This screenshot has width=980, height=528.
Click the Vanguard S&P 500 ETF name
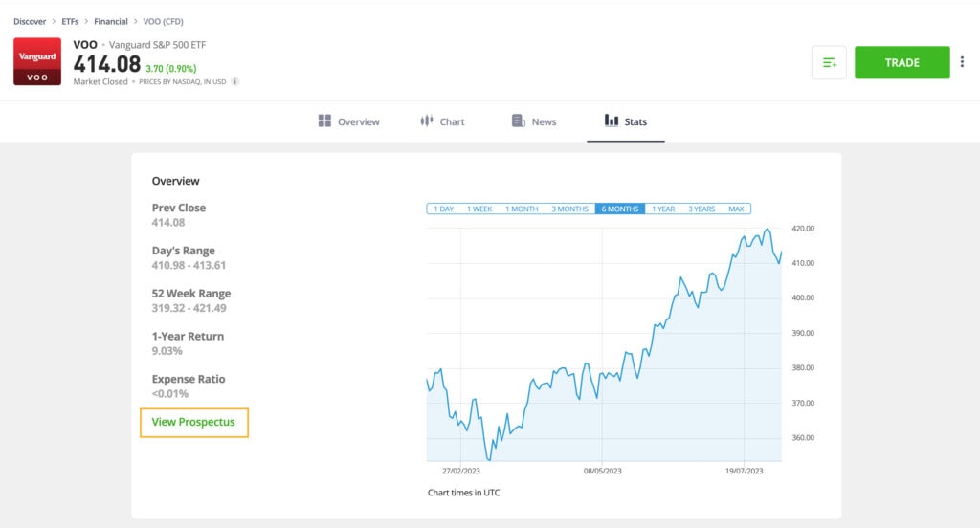pyautogui.click(x=158, y=44)
